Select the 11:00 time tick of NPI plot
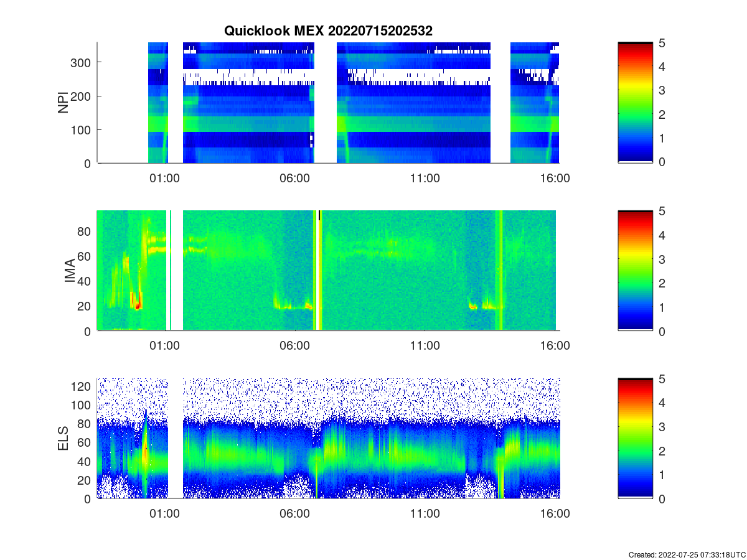Viewport: 747px width, 560px height. [x=425, y=178]
